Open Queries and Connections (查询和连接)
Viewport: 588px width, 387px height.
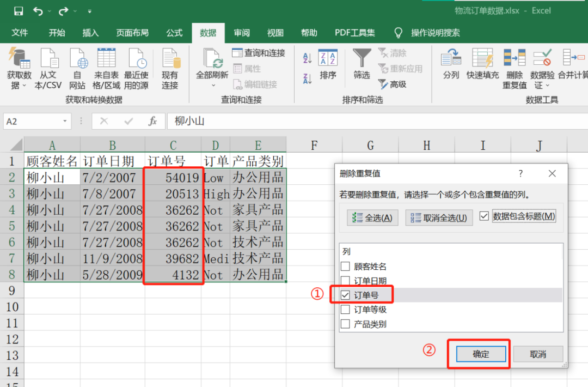pyautogui.click(x=259, y=53)
